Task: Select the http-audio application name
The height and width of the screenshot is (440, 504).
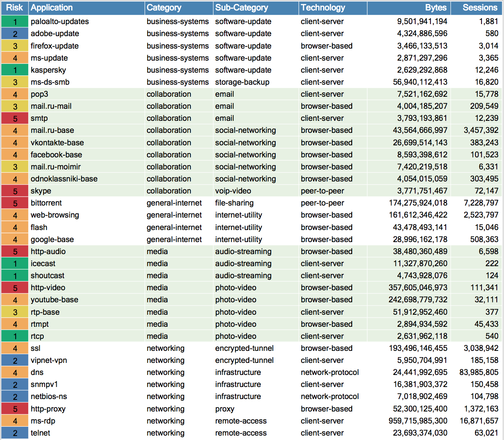Action: pyautogui.click(x=48, y=251)
